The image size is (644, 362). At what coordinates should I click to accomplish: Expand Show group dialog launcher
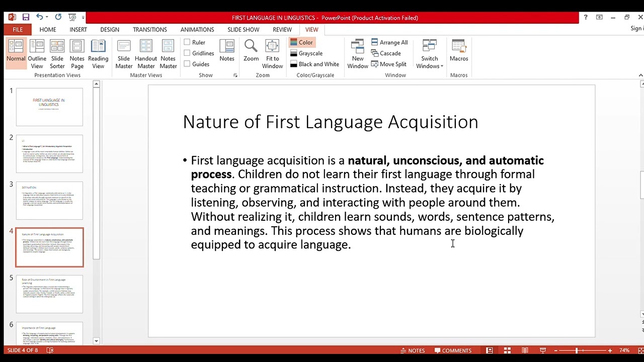pos(235,75)
